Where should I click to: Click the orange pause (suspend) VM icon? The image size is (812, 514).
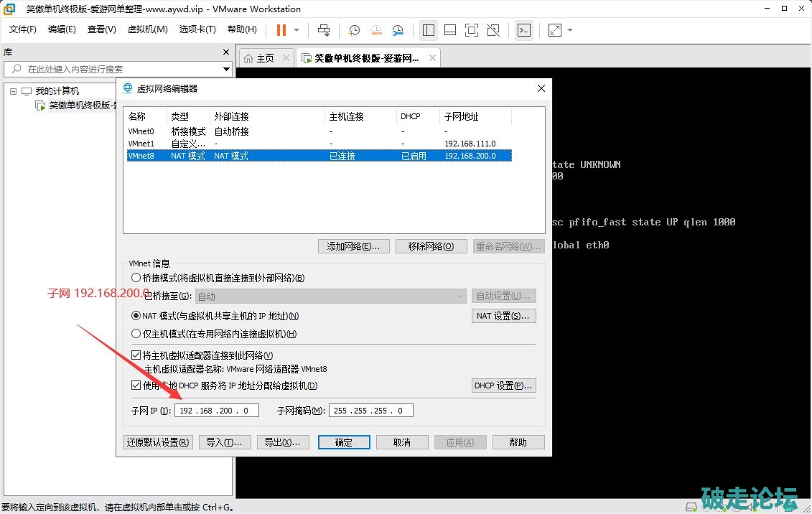[281, 30]
